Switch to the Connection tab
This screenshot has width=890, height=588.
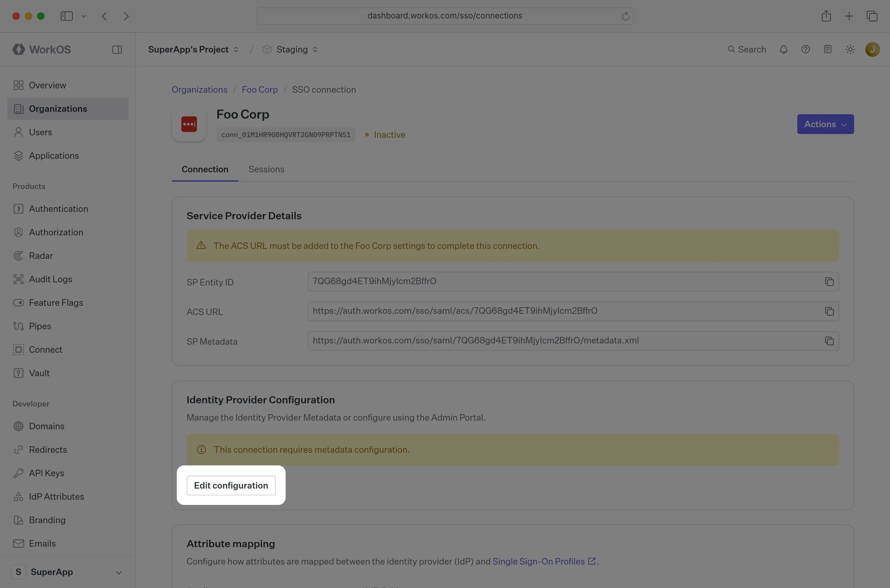point(205,170)
